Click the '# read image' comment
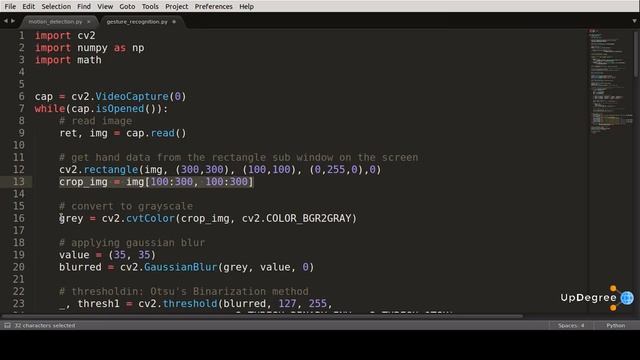This screenshot has width=640, height=360. 96,121
